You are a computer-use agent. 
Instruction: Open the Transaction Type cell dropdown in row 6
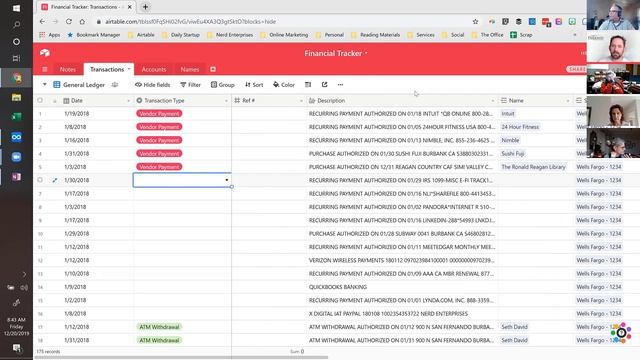point(227,180)
